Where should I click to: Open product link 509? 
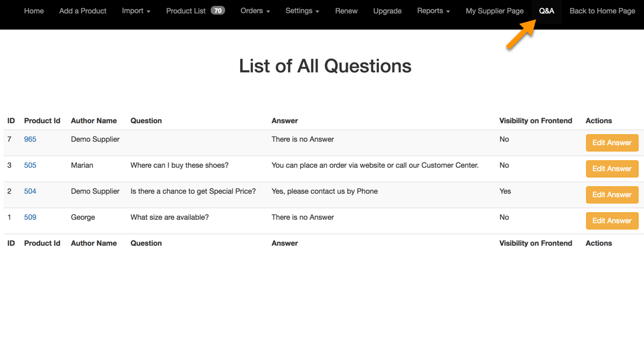(30, 217)
